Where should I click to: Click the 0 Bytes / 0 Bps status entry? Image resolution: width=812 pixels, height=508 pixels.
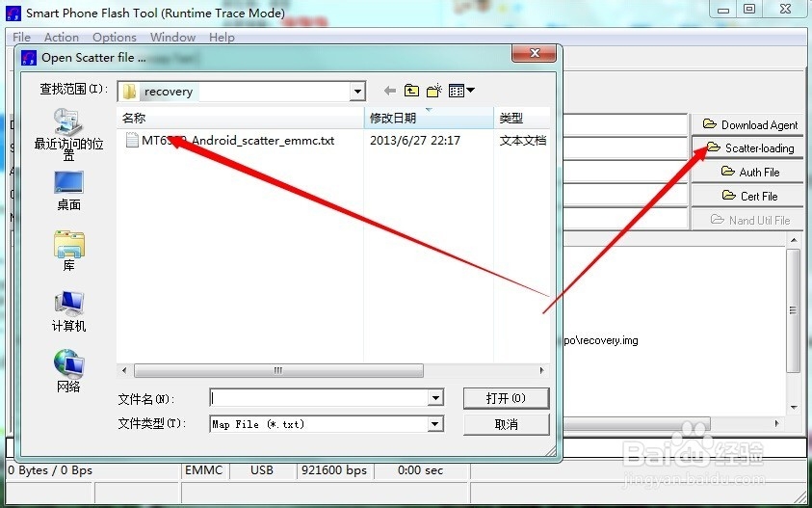(x=50, y=470)
